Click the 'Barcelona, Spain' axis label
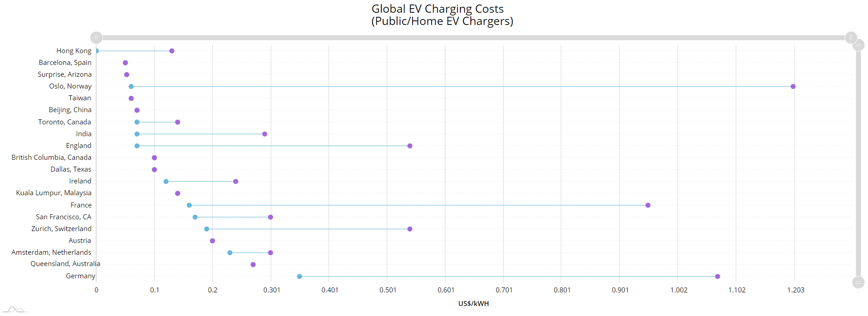This screenshot has width=868, height=316. [65, 63]
